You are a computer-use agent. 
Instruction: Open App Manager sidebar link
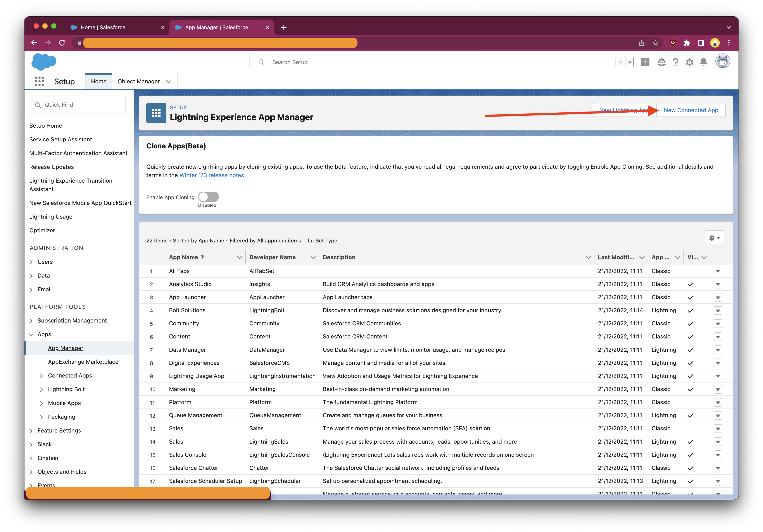(66, 348)
